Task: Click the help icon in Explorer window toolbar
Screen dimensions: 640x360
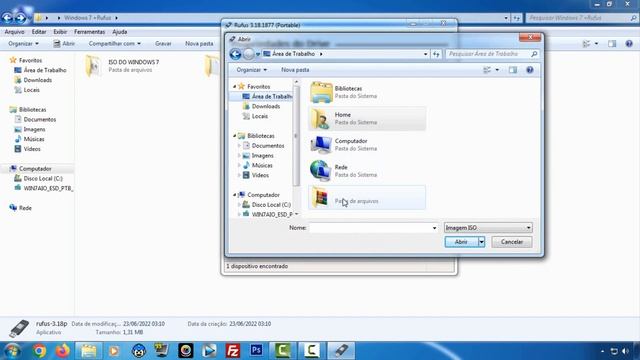Action: (629, 43)
